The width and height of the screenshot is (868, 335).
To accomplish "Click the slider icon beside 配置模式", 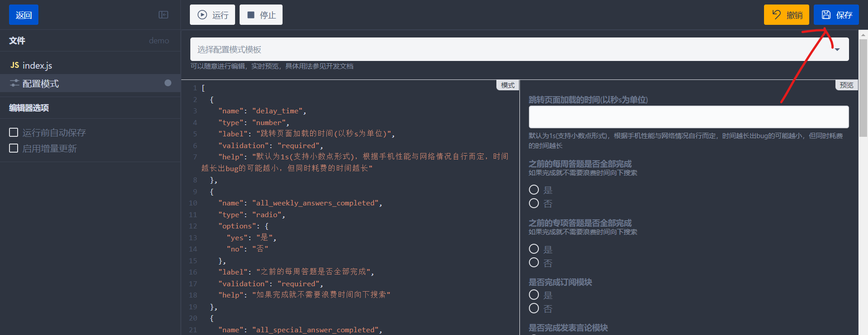I will 14,83.
